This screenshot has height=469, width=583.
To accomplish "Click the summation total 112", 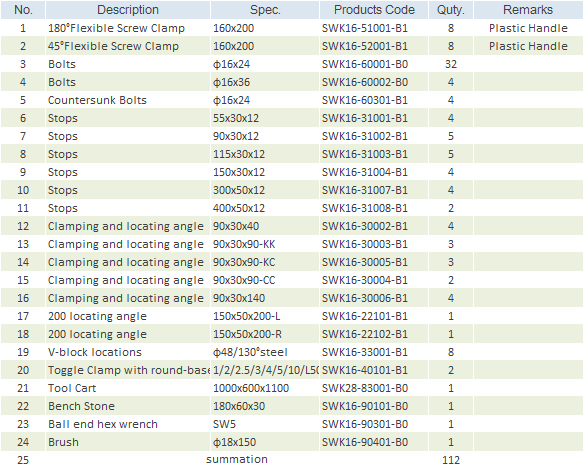I will pos(451,460).
